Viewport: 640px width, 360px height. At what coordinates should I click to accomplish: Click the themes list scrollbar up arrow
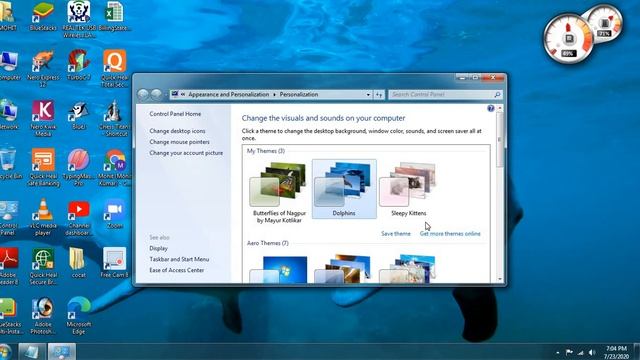coord(500,108)
